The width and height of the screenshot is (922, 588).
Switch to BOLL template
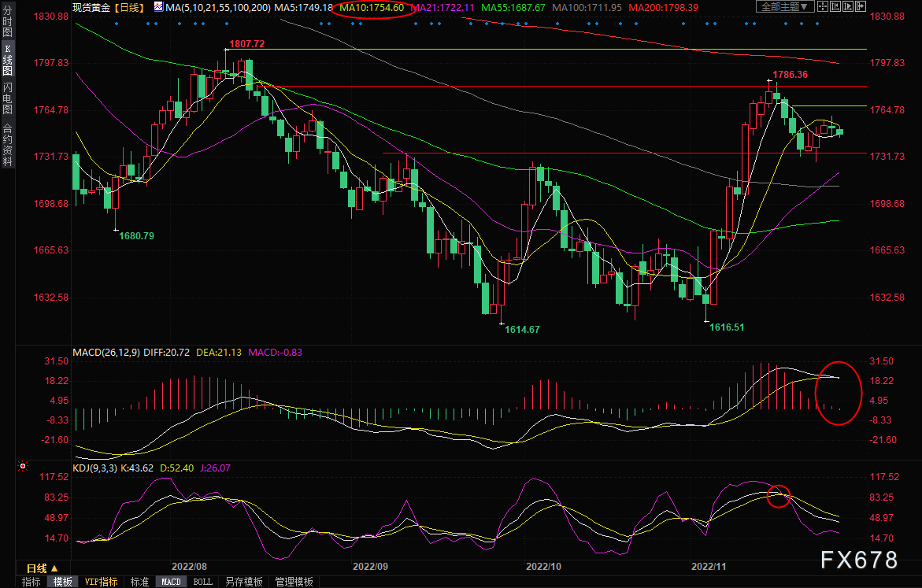(202, 582)
